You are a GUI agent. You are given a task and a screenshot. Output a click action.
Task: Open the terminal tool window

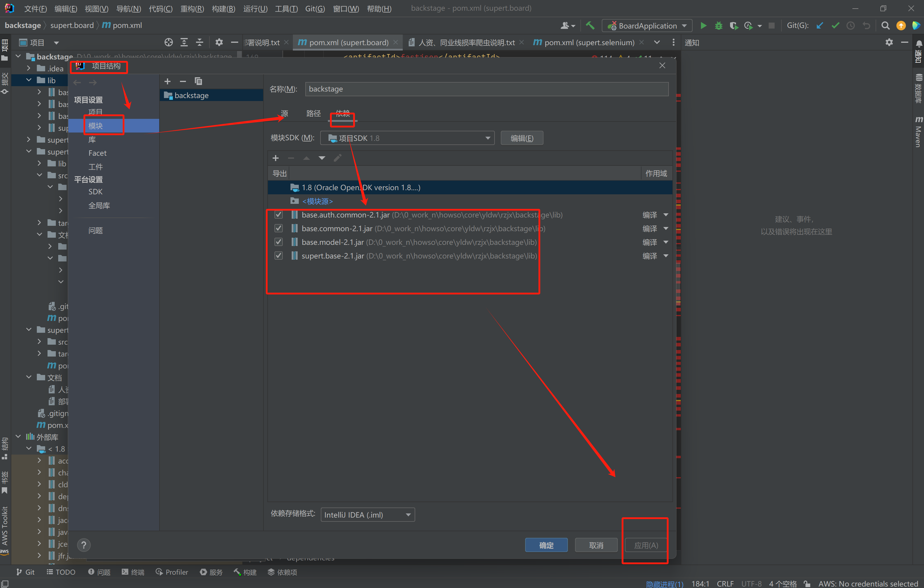[x=133, y=572]
